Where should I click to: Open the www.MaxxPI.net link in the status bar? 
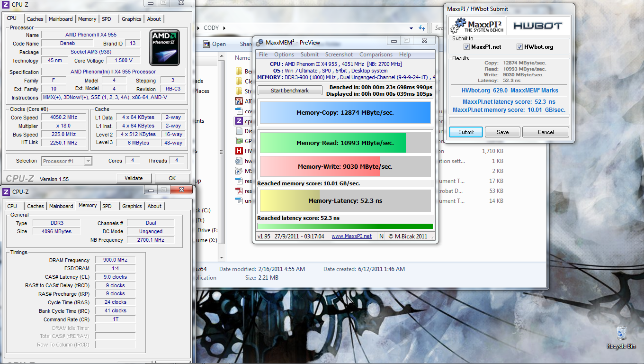point(351,236)
